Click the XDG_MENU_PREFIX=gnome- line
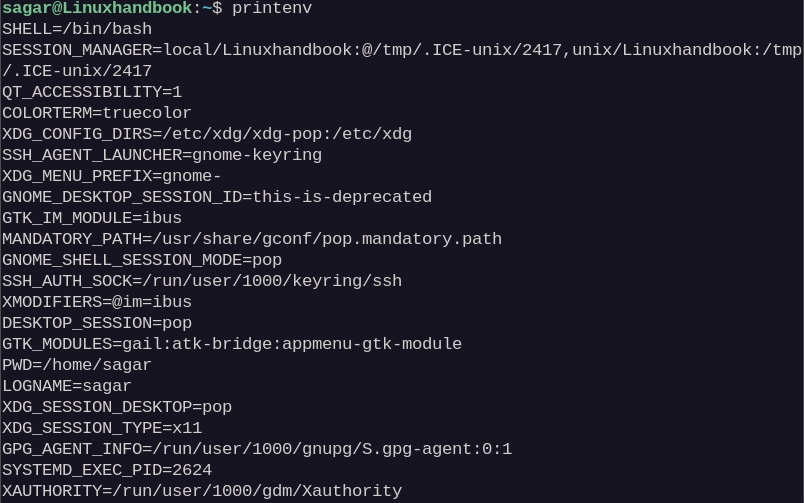The image size is (804, 503). (x=112, y=176)
